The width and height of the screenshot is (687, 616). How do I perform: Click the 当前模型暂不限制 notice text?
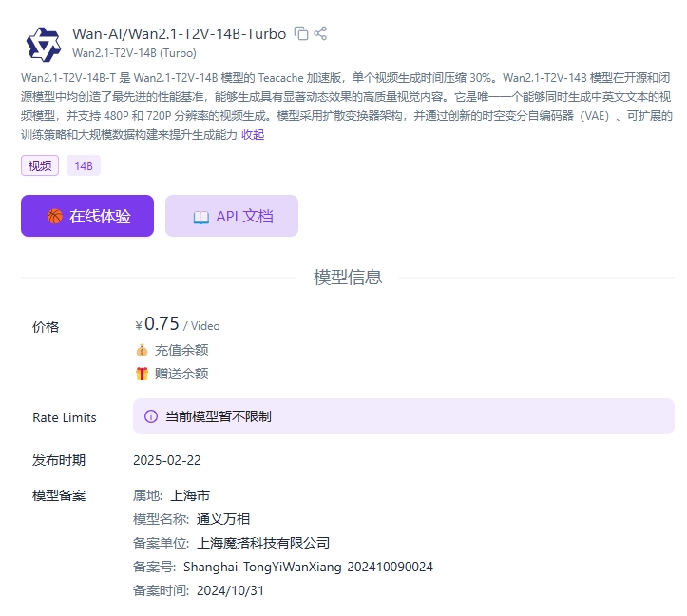219,416
